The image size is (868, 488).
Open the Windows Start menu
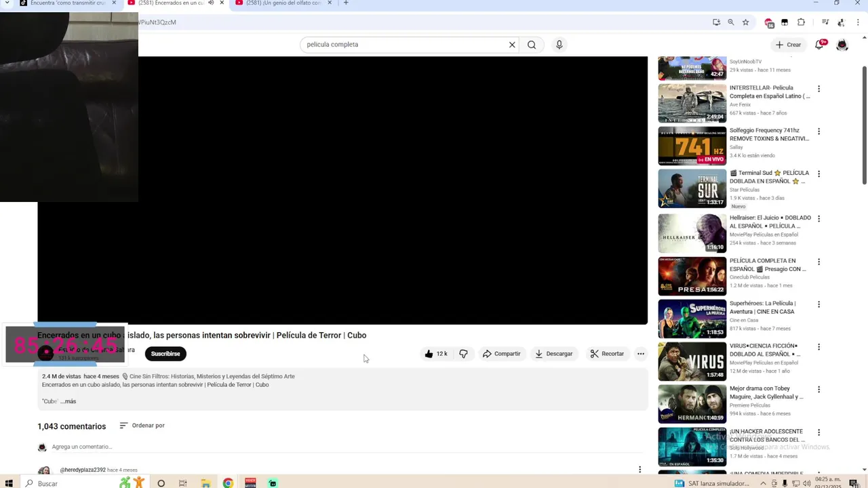click(x=9, y=483)
